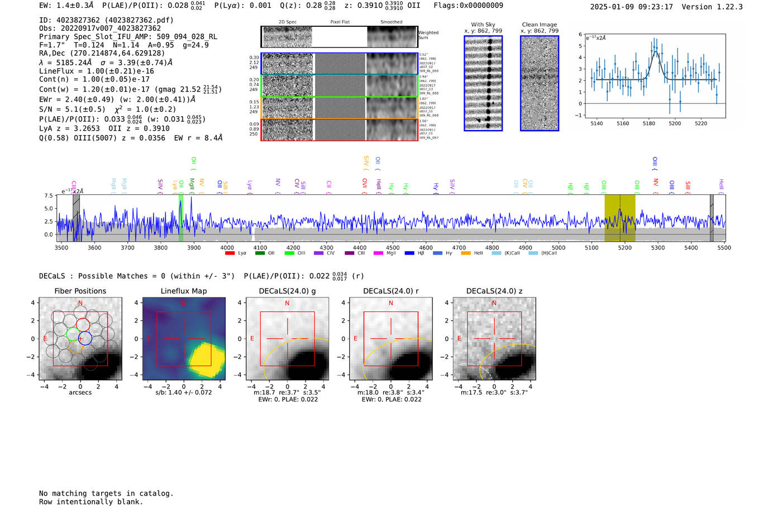This screenshot has height=532, width=782.
Task: Click 'No matching targets in catalog.' text
Action: point(106,493)
